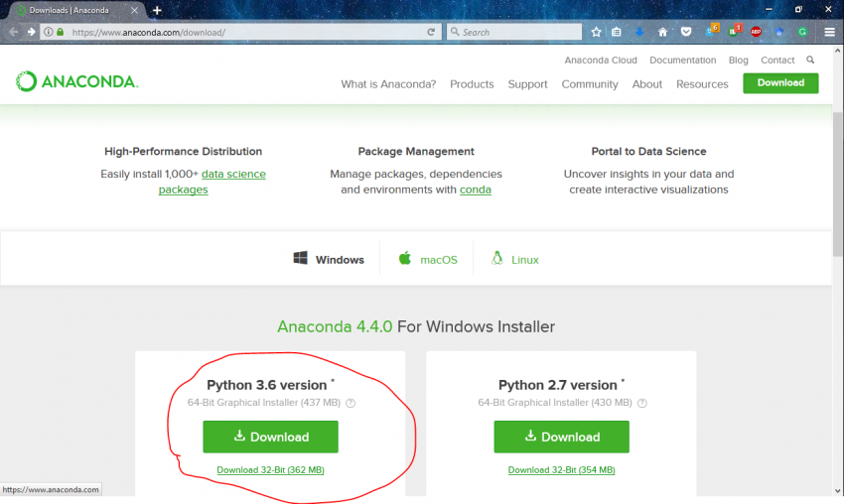Click the site search magnifier icon

coord(810,61)
